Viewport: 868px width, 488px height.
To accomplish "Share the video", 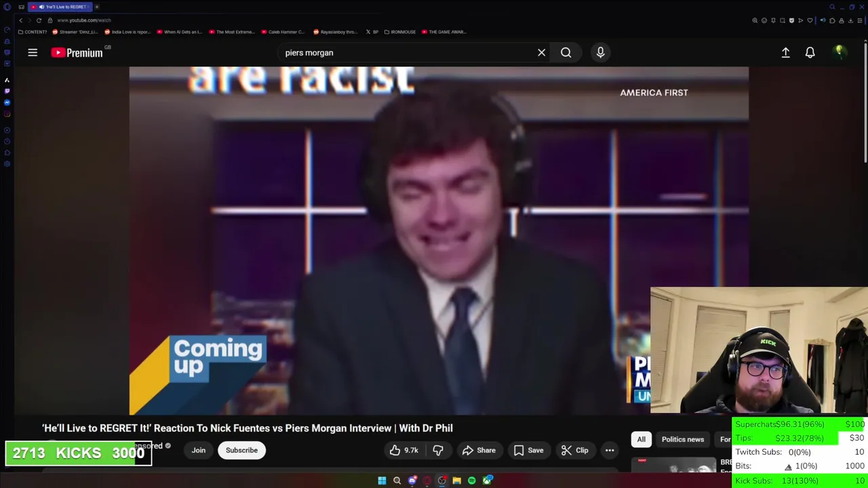I will [x=479, y=450].
